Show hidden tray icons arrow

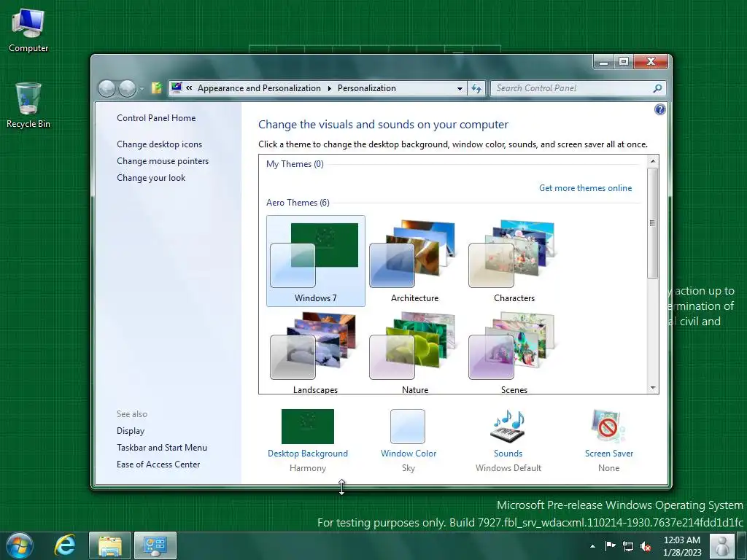click(x=592, y=546)
